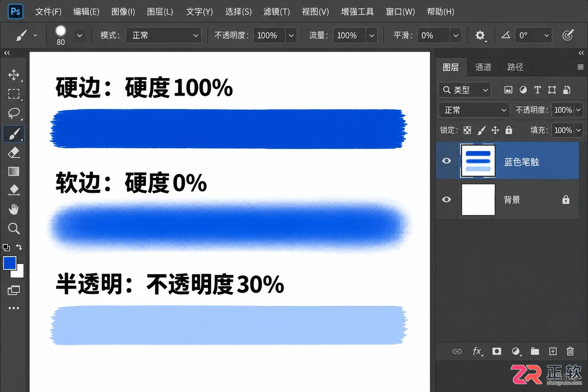Select the Zoom tool
588x392 pixels.
13,228
